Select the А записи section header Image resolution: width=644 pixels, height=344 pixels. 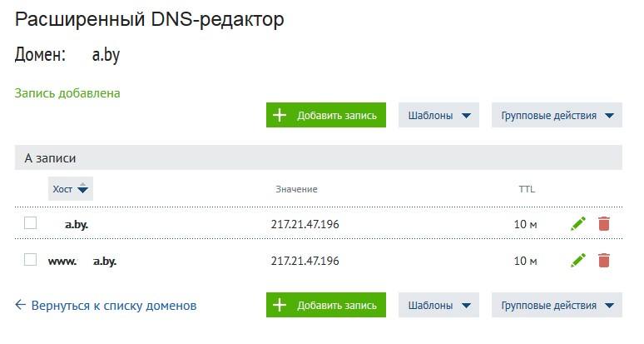point(319,157)
